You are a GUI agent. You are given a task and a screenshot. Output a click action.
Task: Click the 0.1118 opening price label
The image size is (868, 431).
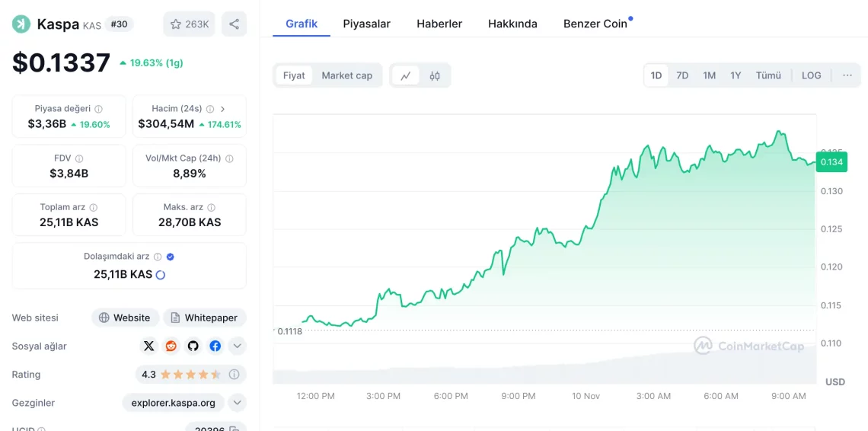click(289, 331)
